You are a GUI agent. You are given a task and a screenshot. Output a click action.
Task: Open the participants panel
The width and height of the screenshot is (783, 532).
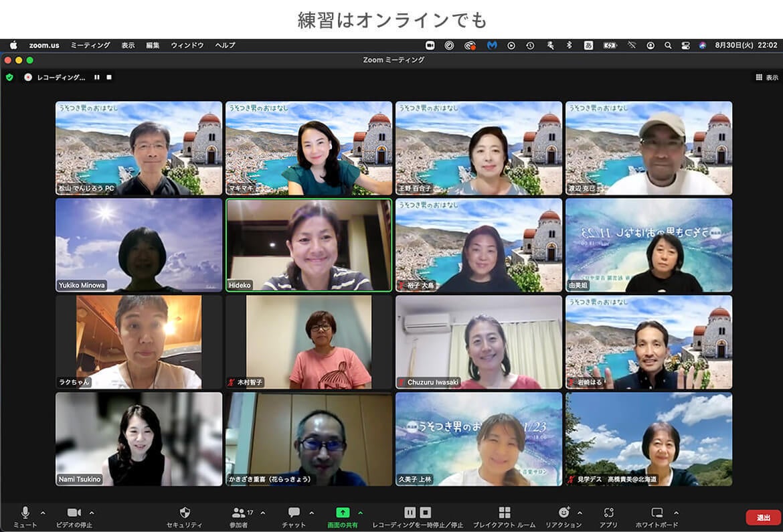click(238, 513)
